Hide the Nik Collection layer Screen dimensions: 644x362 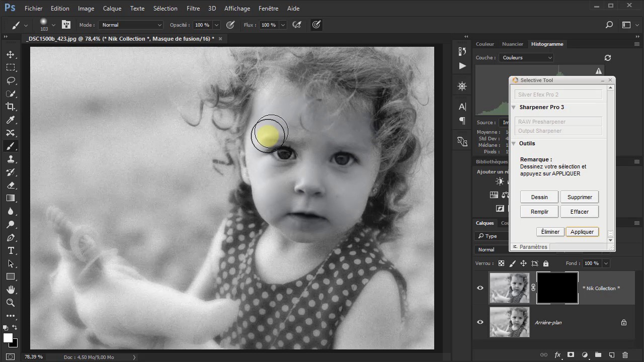(480, 288)
